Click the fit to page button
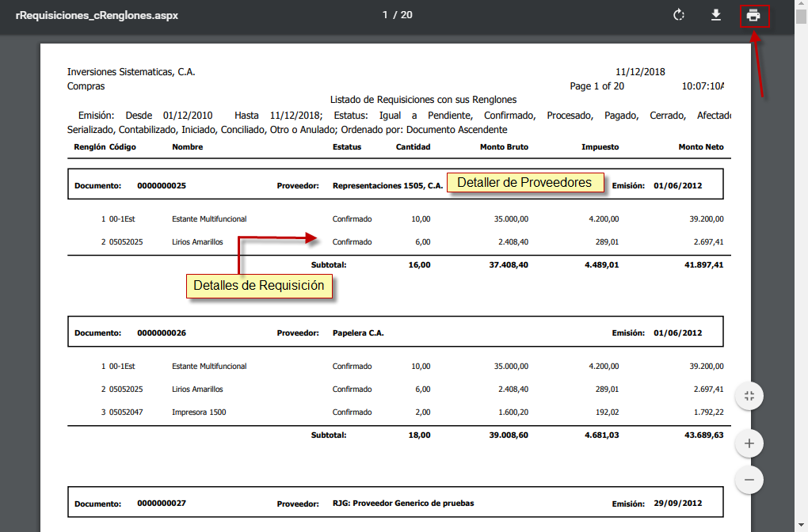Viewport: 808px width, 532px height. click(x=749, y=396)
